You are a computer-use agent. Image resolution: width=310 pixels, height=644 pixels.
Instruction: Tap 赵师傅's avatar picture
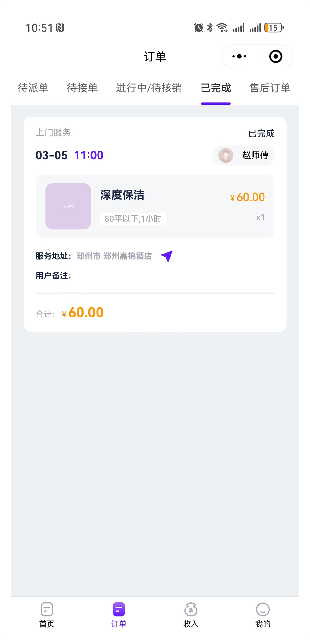click(226, 155)
